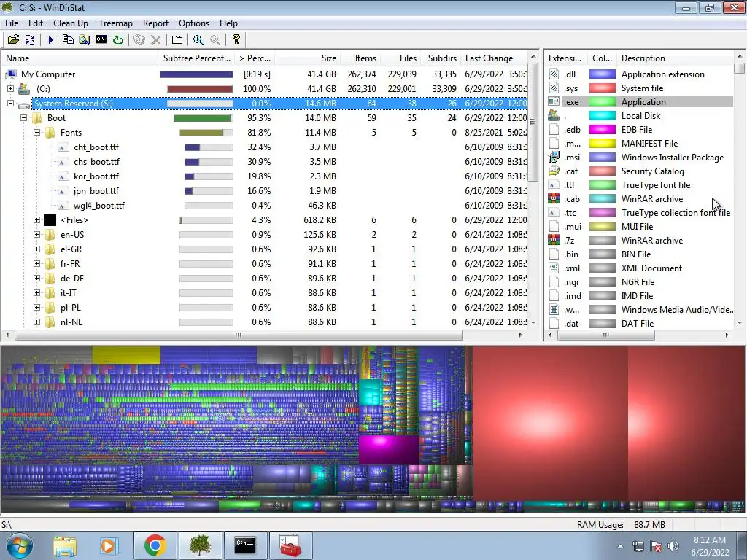Select the jpn_boot.ttf row
This screenshot has width=747, height=560.
[x=264, y=191]
